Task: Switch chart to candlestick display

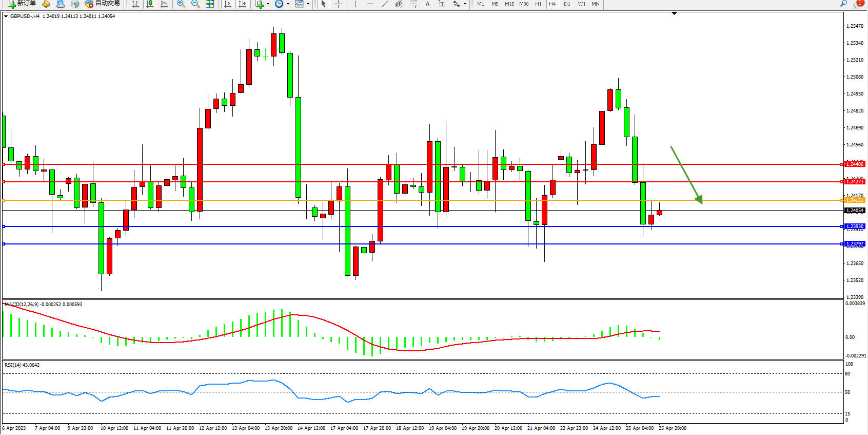Action: (150, 4)
